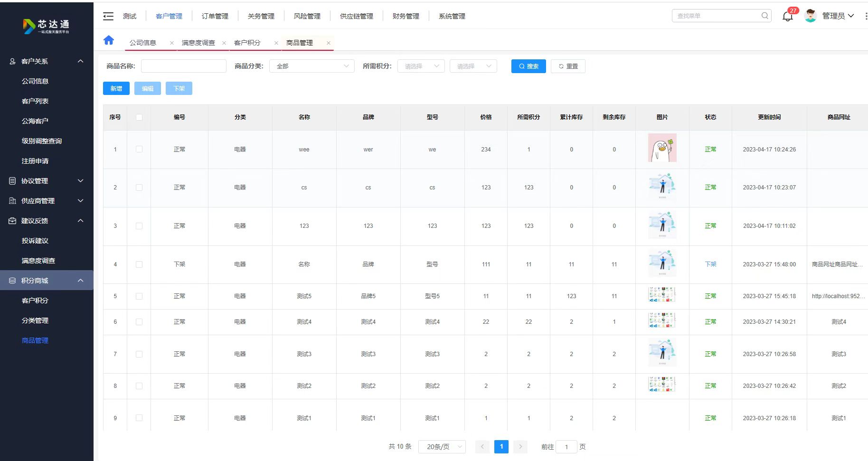Close the 商品管理 tab

coord(328,43)
